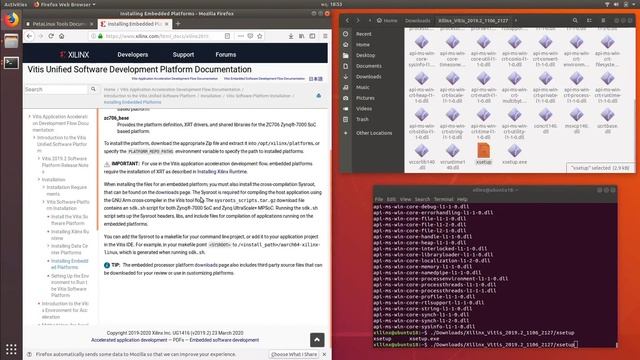This screenshot has height=360, width=640.
Task: Open the terminal File menu
Action: coord(379,199)
